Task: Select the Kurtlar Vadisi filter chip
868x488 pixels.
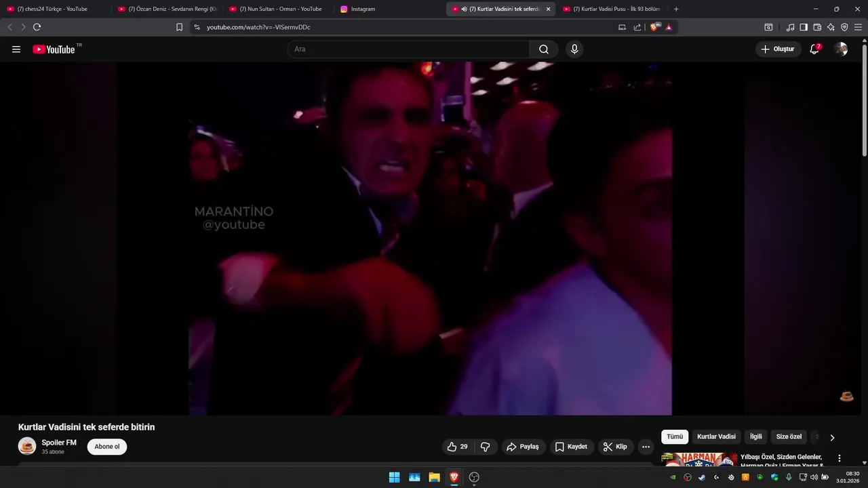Action: click(716, 437)
